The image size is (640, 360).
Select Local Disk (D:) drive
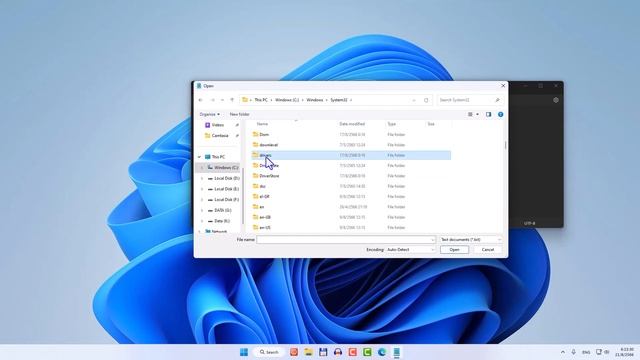(x=227, y=178)
